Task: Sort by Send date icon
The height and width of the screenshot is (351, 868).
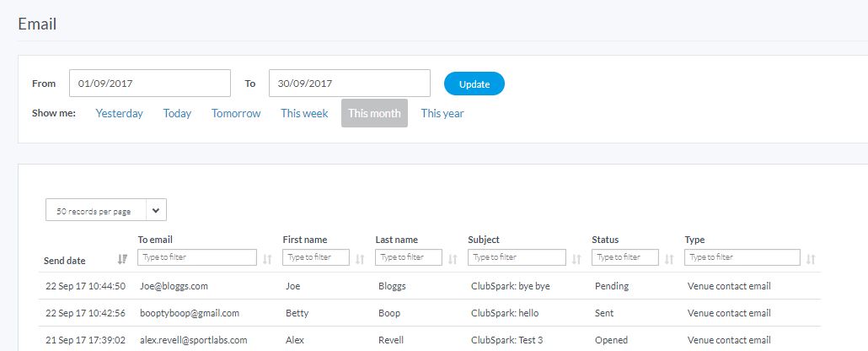Action: (x=122, y=260)
